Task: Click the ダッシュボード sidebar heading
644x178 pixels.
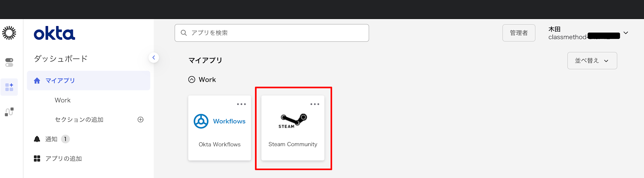Action: click(61, 59)
